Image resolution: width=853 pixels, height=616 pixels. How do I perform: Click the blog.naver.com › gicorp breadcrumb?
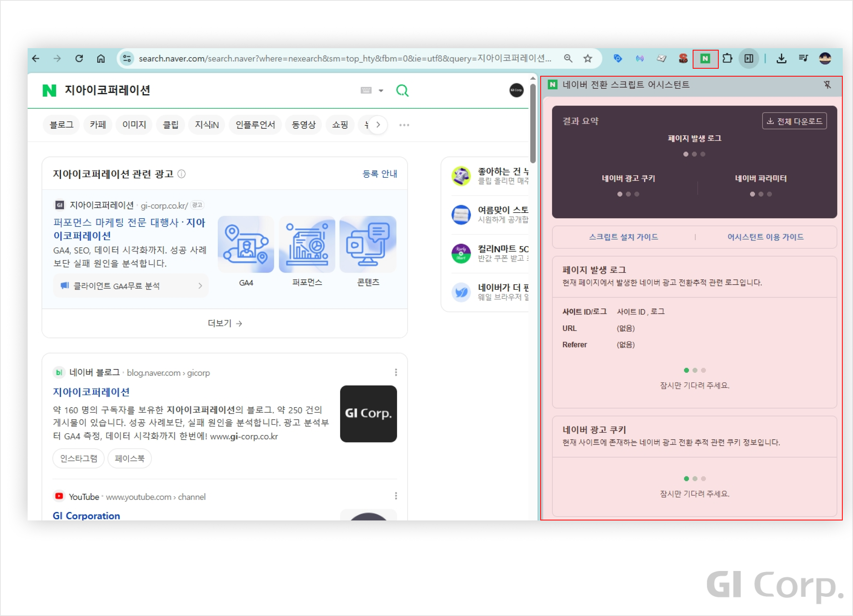[168, 373]
